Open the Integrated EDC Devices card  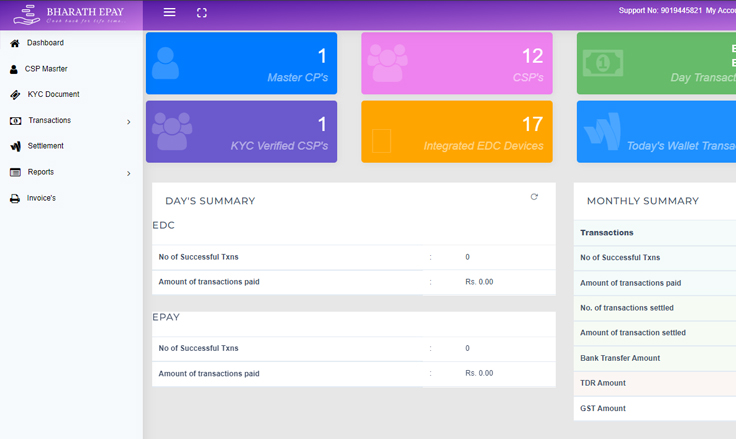[x=457, y=131]
